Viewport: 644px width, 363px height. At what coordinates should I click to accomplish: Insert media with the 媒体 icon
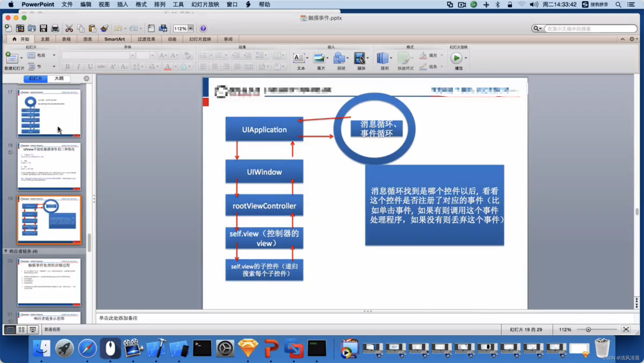coord(359,58)
